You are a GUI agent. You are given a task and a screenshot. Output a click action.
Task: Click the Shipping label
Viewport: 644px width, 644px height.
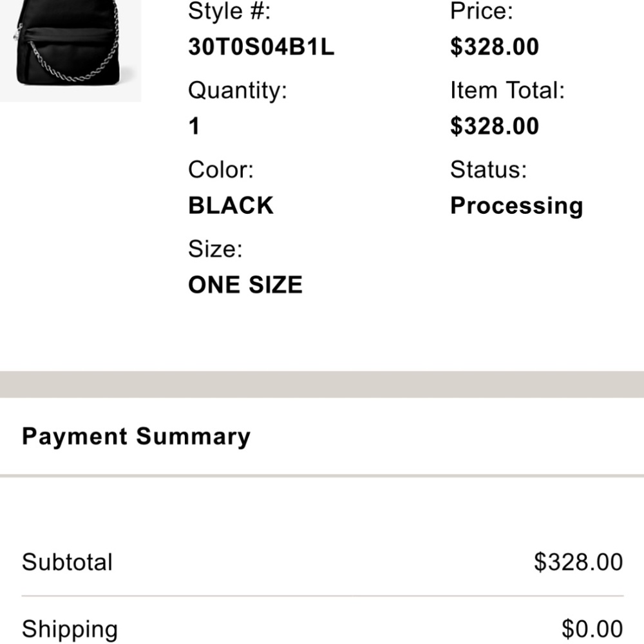point(70,629)
